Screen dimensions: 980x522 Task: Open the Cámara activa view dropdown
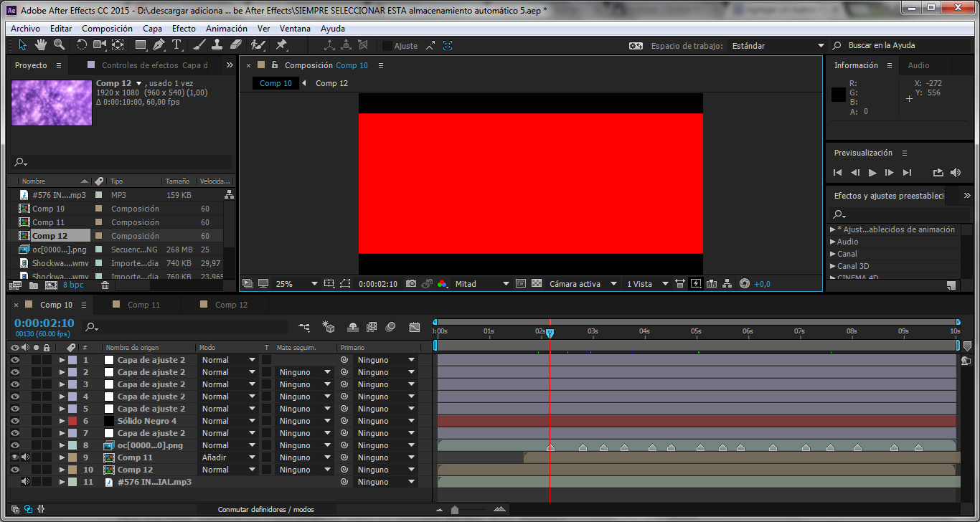click(x=583, y=284)
